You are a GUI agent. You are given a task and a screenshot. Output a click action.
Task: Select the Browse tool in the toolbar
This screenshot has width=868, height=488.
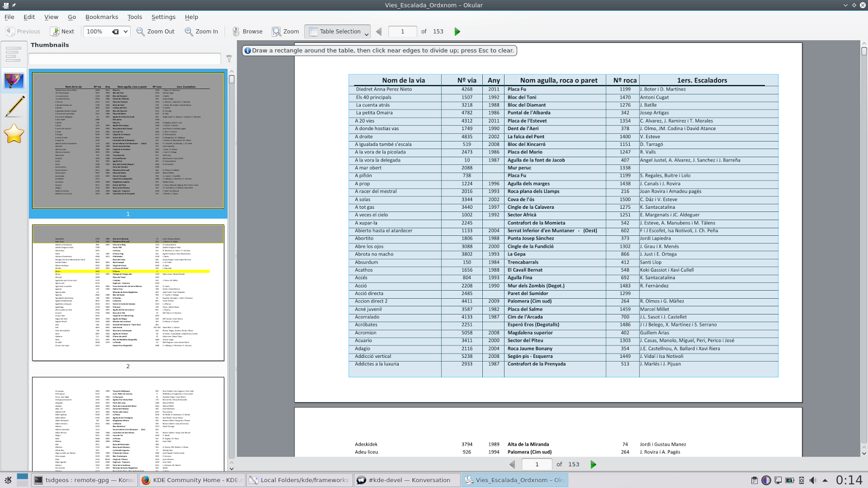coord(249,31)
